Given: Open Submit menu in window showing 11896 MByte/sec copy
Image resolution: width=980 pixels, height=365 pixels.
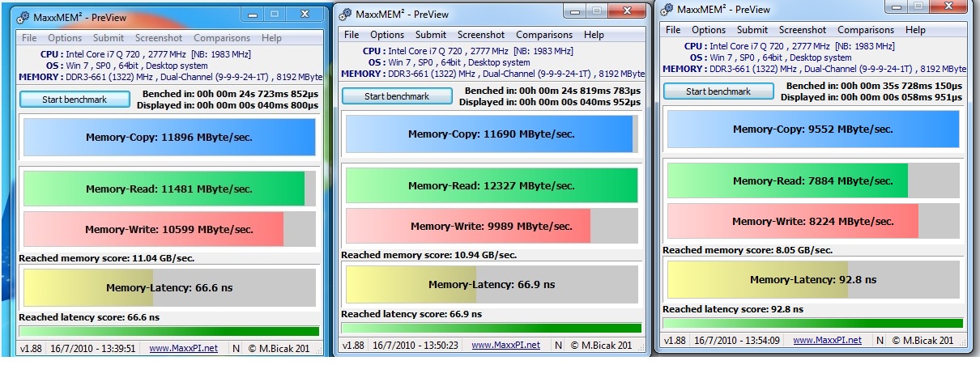Looking at the screenshot, I should [109, 38].
